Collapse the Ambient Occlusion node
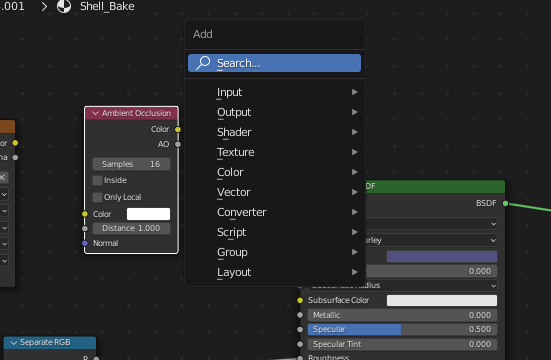Viewport: 551px width, 360px height. tap(95, 113)
